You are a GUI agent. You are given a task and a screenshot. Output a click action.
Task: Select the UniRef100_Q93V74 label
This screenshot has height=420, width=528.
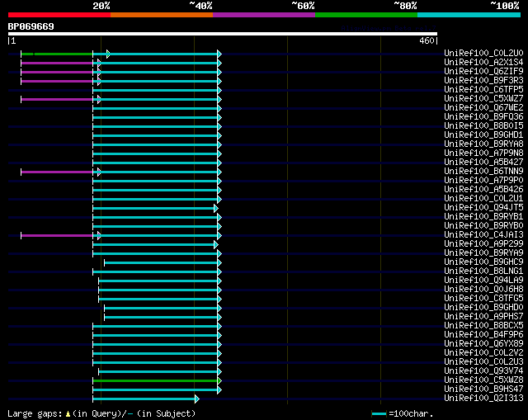coord(483,371)
